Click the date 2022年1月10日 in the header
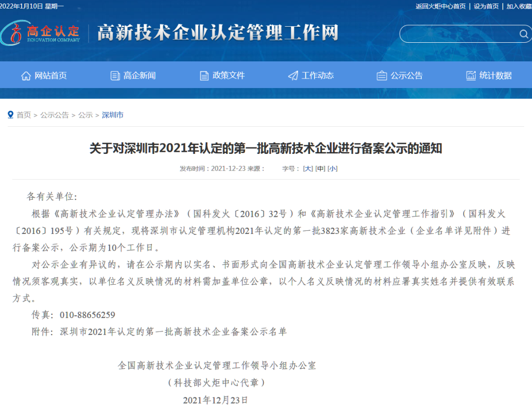 pos(21,7)
